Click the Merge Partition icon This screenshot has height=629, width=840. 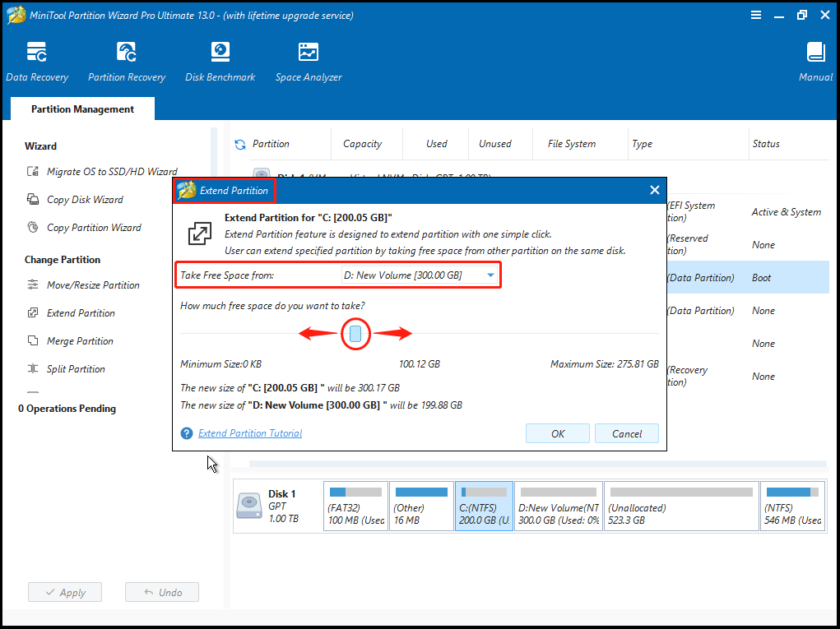pyautogui.click(x=33, y=341)
